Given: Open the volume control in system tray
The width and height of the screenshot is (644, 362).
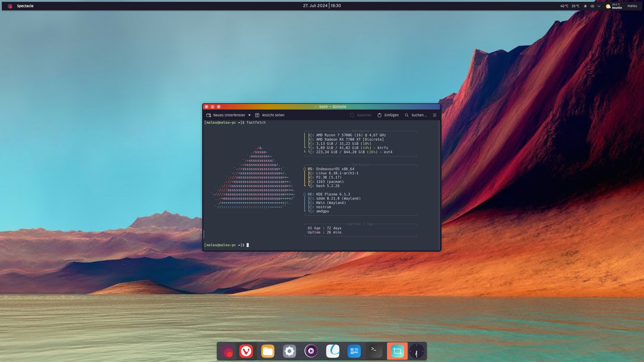Looking at the screenshot, I should (x=592, y=6).
